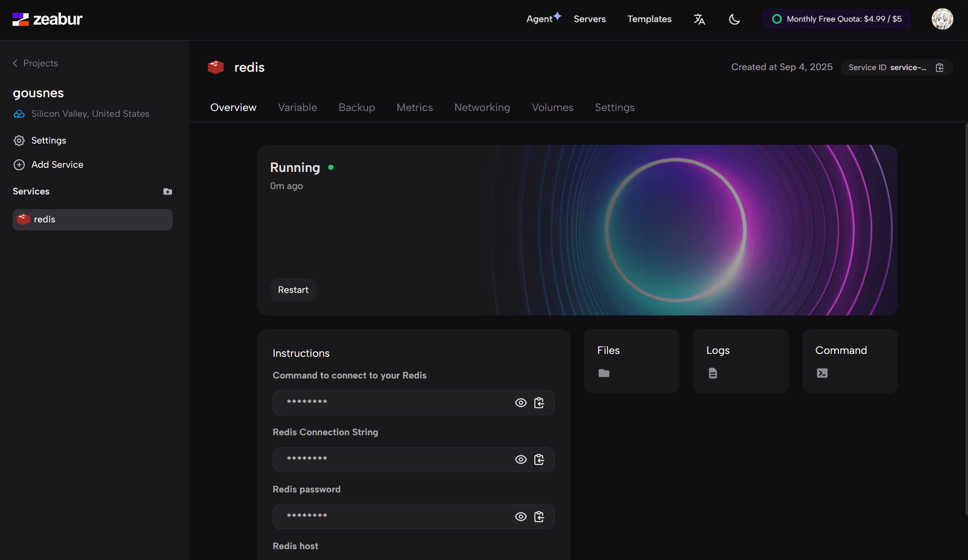Open the Logs card
The height and width of the screenshot is (560, 968).
[x=740, y=361]
